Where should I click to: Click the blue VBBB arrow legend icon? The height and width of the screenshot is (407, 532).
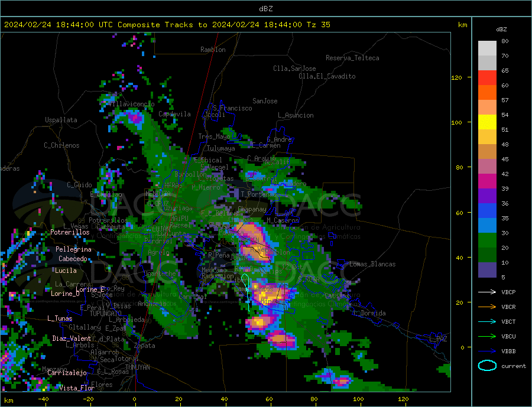(x=487, y=351)
